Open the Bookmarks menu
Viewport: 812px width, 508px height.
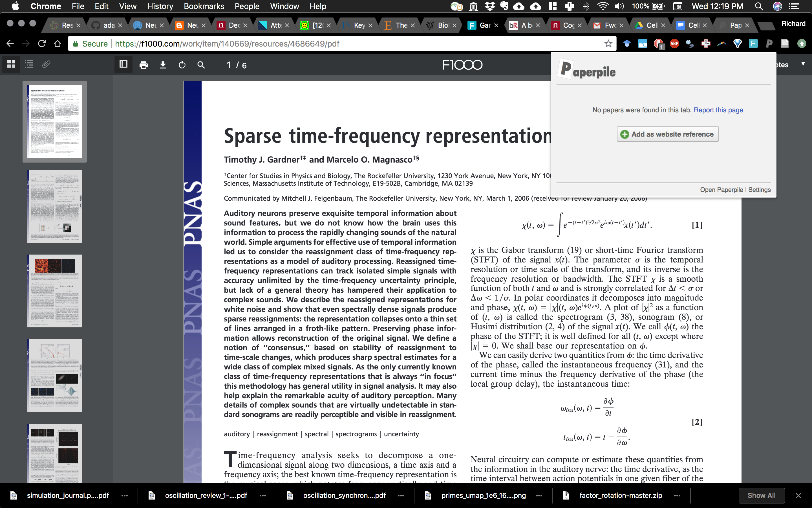point(204,6)
